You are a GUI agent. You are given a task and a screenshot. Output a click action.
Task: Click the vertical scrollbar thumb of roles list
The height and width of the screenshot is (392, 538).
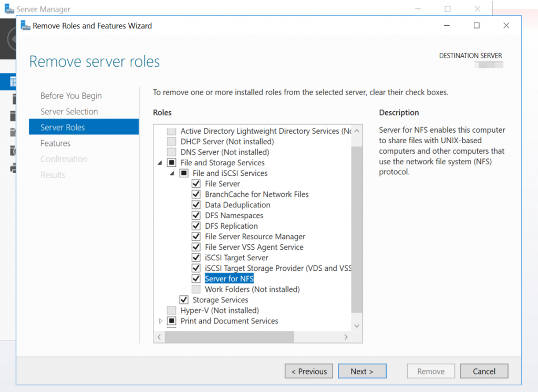click(357, 229)
